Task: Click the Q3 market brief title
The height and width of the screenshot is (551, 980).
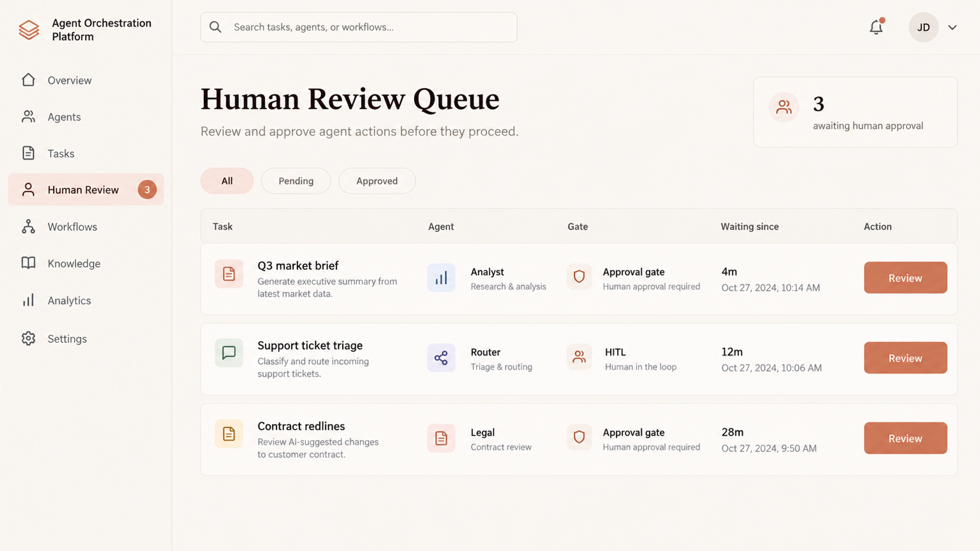Action: point(298,266)
